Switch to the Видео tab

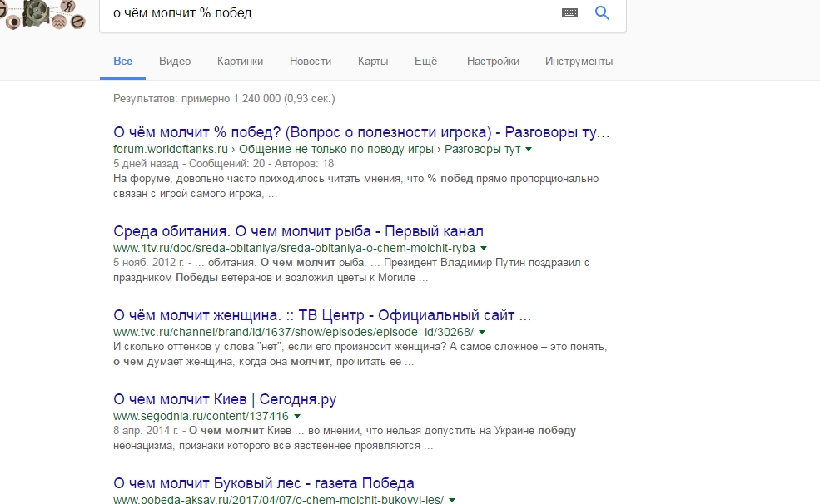pos(175,61)
